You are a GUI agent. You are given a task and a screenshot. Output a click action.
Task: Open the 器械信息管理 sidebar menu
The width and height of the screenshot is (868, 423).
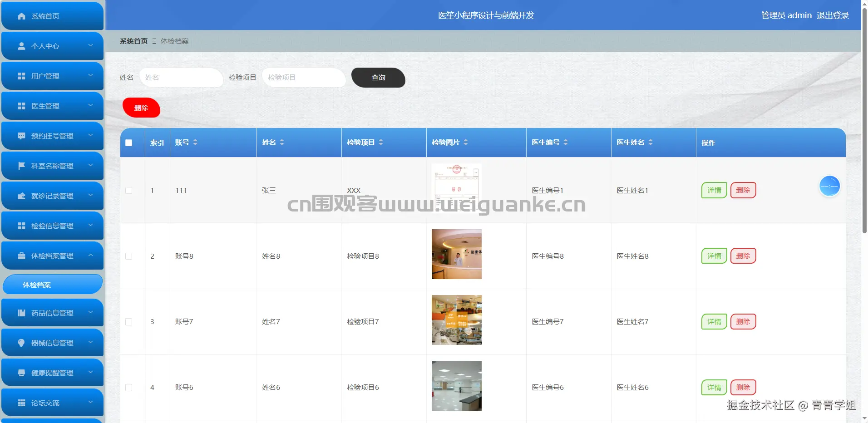[x=53, y=343]
